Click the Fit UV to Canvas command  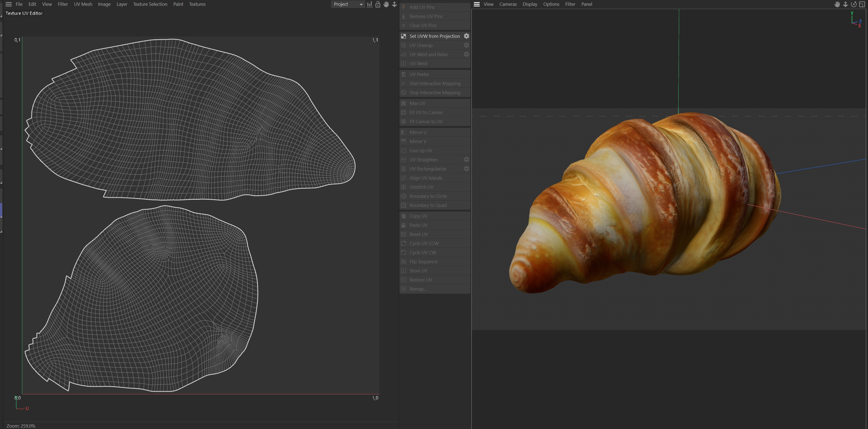click(426, 112)
